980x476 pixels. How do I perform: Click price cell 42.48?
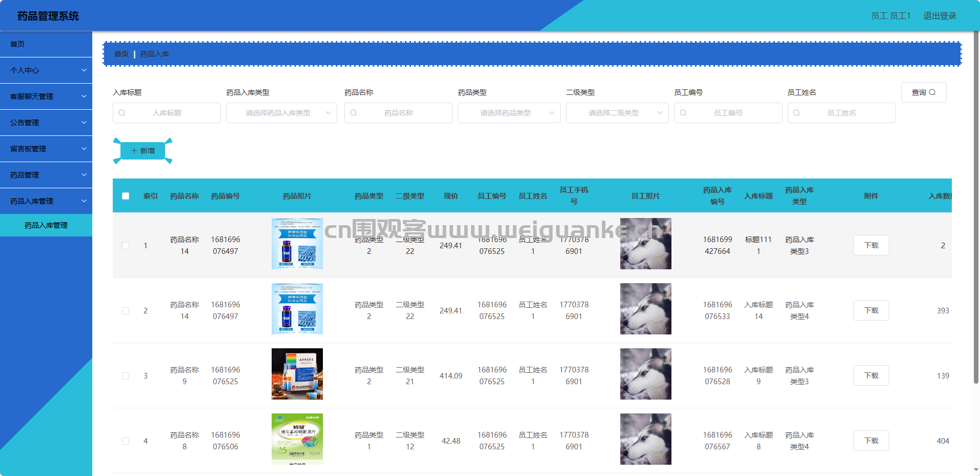coord(451,441)
